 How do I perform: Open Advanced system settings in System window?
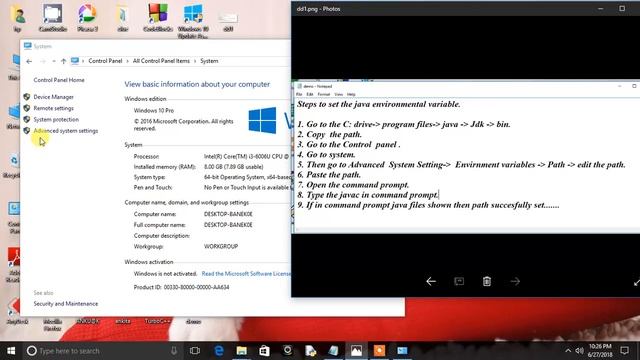pos(66,131)
